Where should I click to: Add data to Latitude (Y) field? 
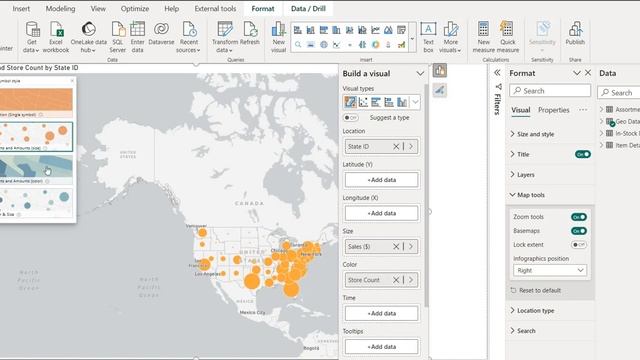382,180
